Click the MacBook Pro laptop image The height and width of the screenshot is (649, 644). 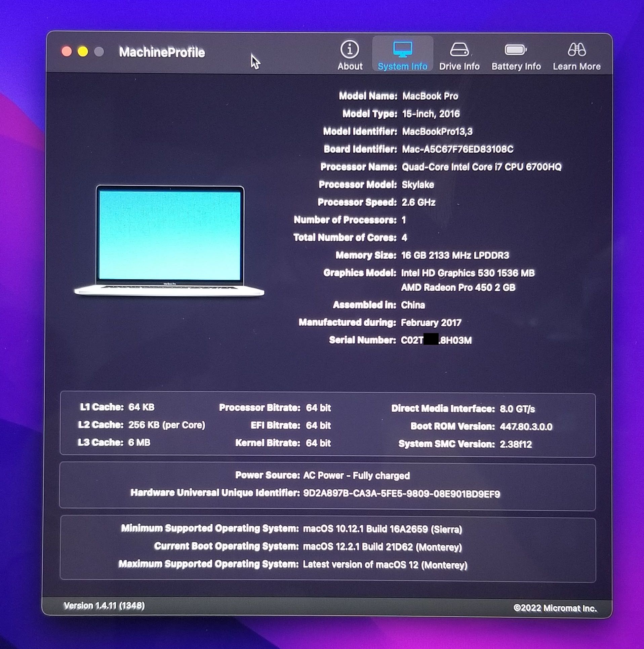(169, 240)
